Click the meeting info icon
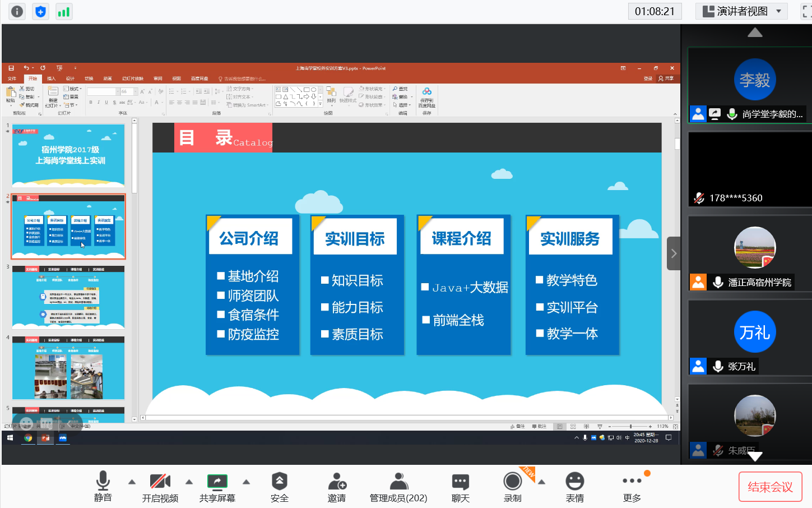812x508 pixels. 17,11
